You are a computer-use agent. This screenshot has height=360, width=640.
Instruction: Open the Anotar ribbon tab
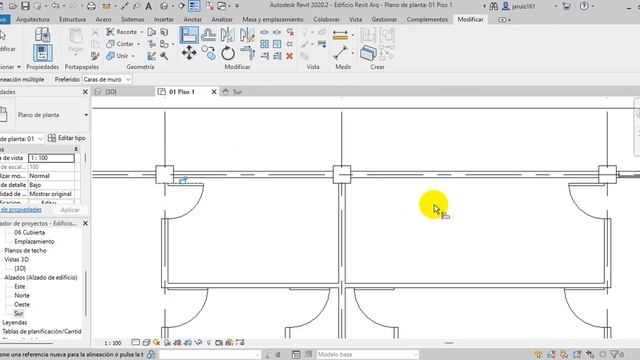tap(192, 19)
